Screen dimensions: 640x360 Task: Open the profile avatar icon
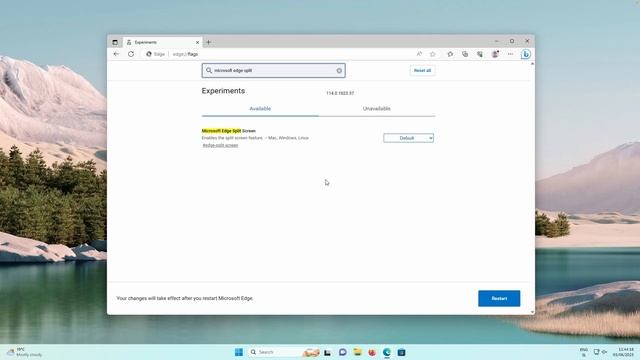coord(495,54)
